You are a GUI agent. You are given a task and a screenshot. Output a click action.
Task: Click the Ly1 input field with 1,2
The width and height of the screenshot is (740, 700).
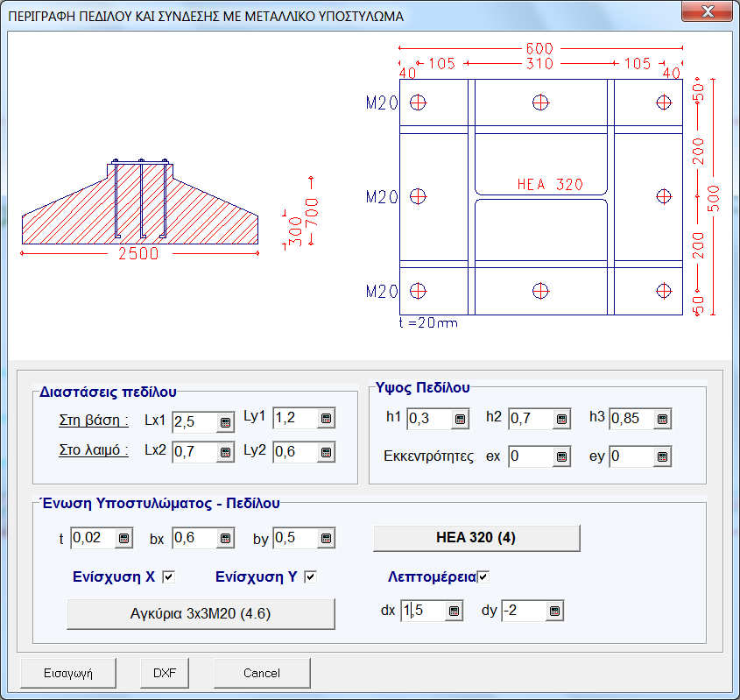tap(295, 418)
